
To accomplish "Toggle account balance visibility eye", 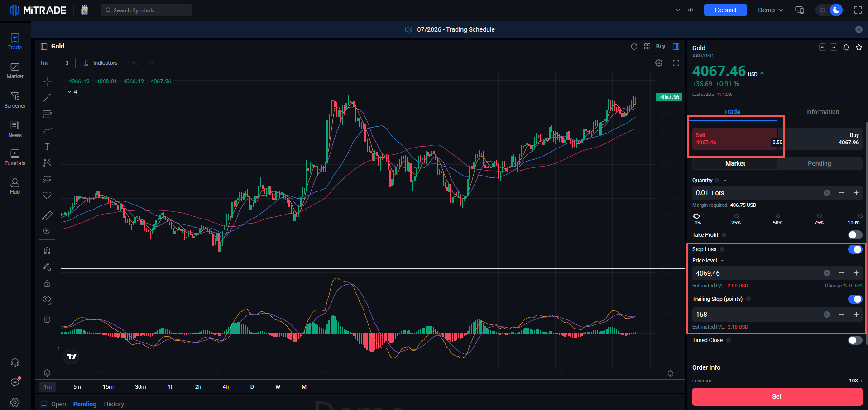I will pyautogui.click(x=691, y=10).
